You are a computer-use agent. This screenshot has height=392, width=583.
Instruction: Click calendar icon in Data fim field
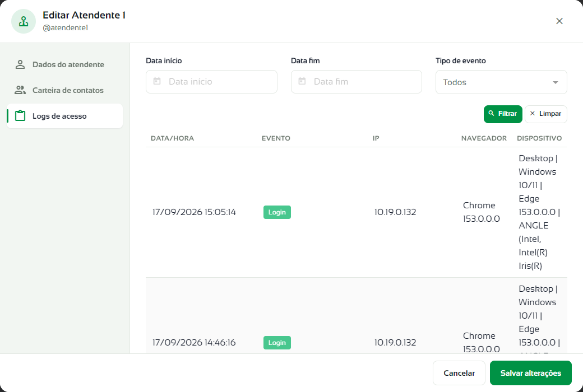coord(302,81)
